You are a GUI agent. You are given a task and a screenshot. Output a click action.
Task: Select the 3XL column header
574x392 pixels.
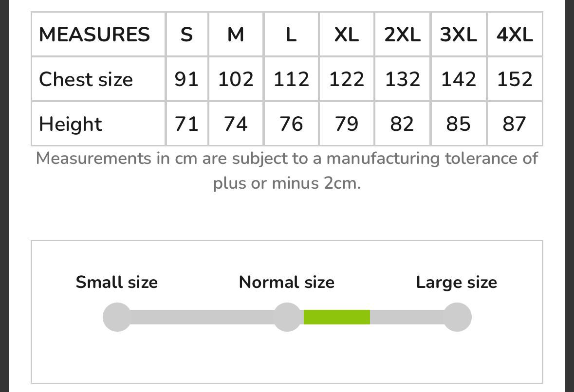[459, 35]
